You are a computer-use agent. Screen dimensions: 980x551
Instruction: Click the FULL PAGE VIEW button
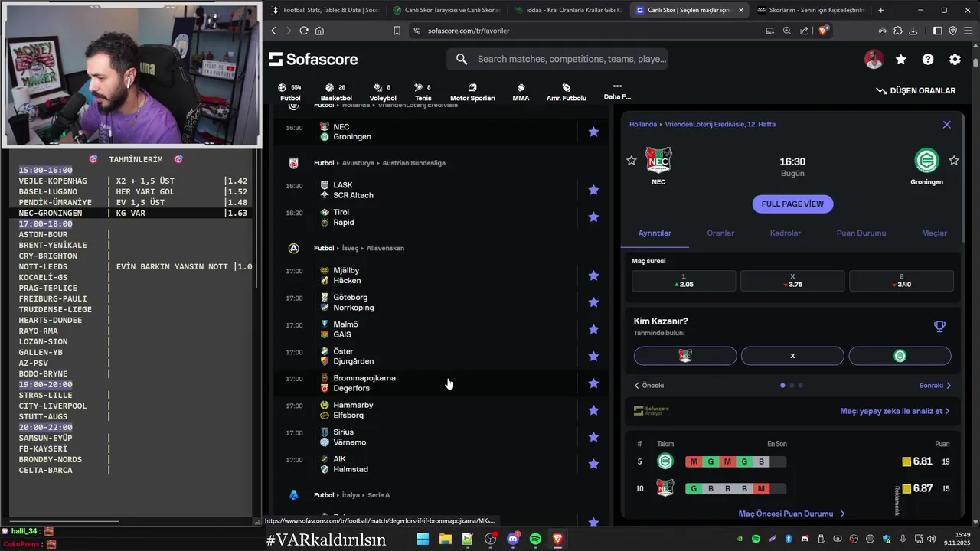click(792, 204)
